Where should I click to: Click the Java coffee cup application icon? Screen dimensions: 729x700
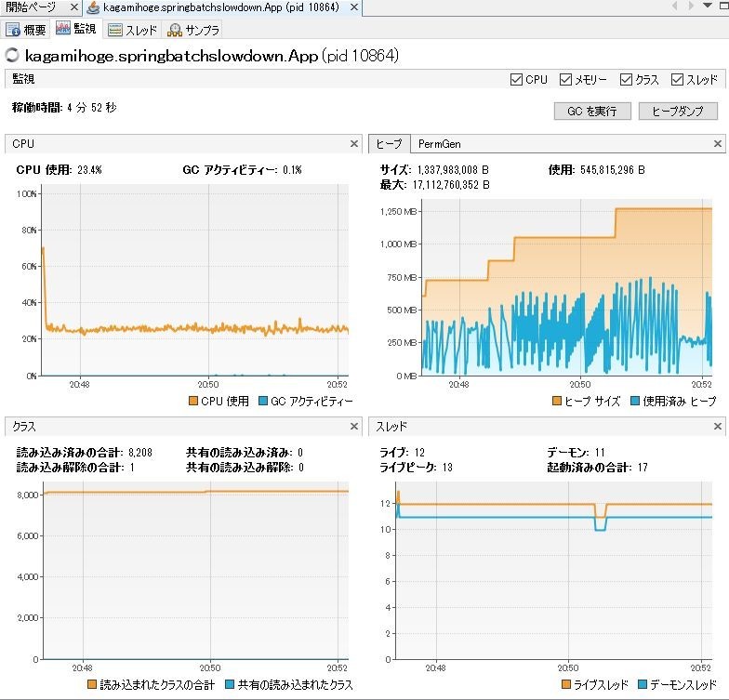[x=93, y=7]
